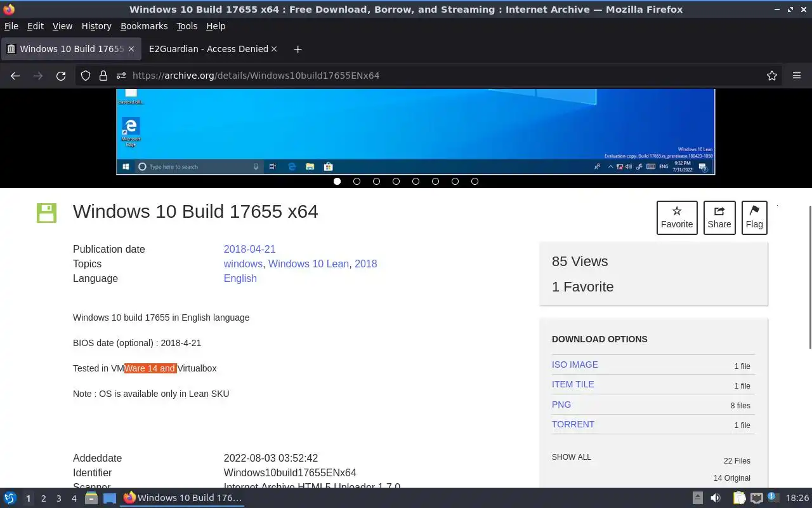Image resolution: width=812 pixels, height=508 pixels.
Task: Flag this item
Action: point(754,217)
